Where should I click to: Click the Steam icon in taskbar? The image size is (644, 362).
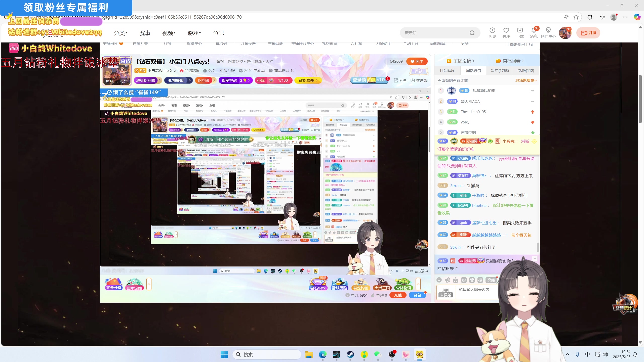pyautogui.click(x=350, y=354)
